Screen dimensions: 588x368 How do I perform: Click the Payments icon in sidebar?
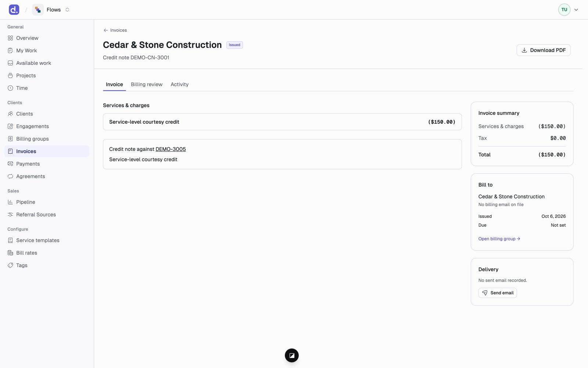point(10,164)
